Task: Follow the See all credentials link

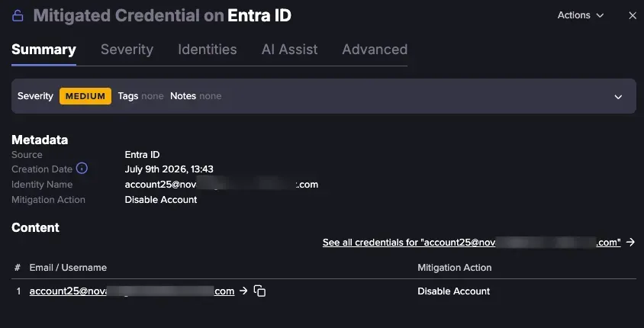Action: pyautogui.click(x=472, y=243)
